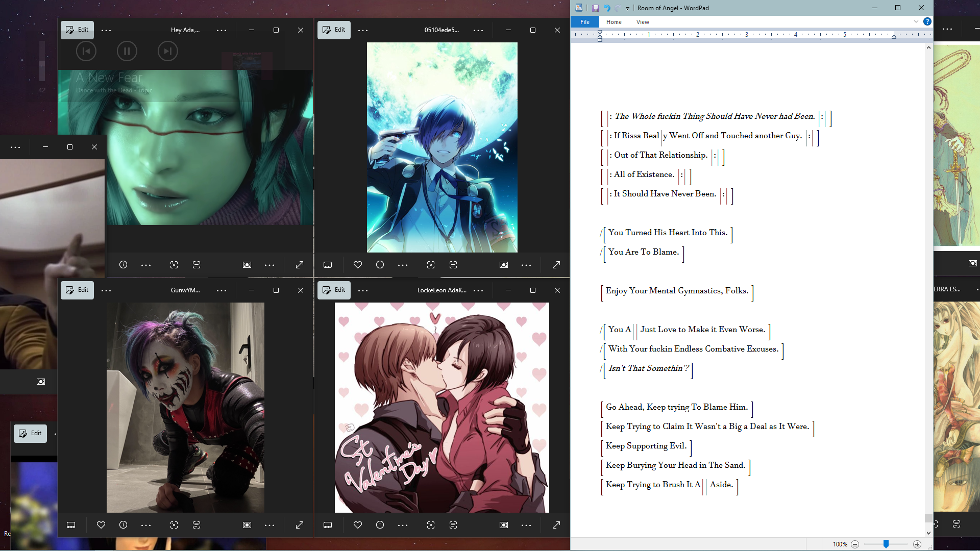Pause the A New Fear track
This screenshot has height=551, width=980.
(127, 51)
